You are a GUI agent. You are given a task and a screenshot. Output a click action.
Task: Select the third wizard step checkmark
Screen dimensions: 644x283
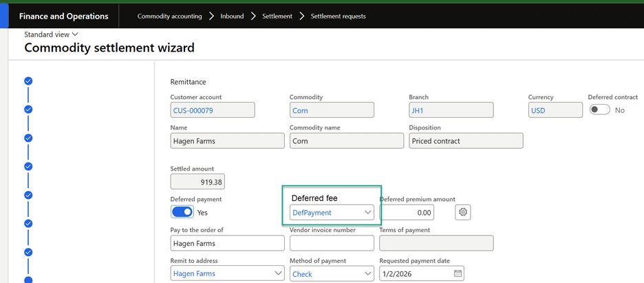[x=28, y=138]
